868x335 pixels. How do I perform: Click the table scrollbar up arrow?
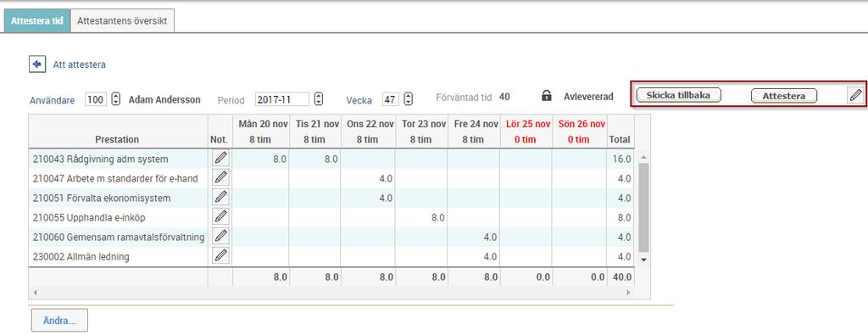click(x=643, y=157)
